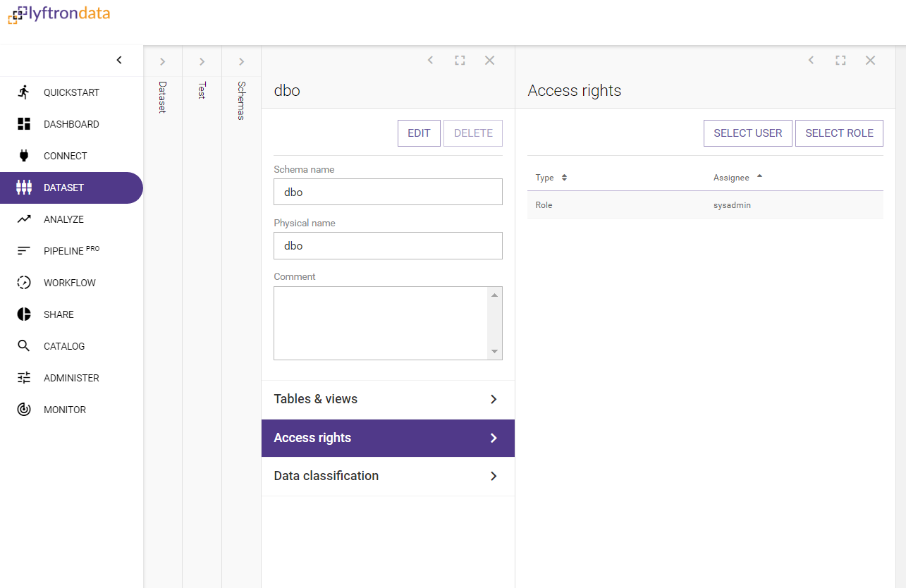Click the Pipeline lines icon
Screen dimensions: 906x588
tap(24, 251)
